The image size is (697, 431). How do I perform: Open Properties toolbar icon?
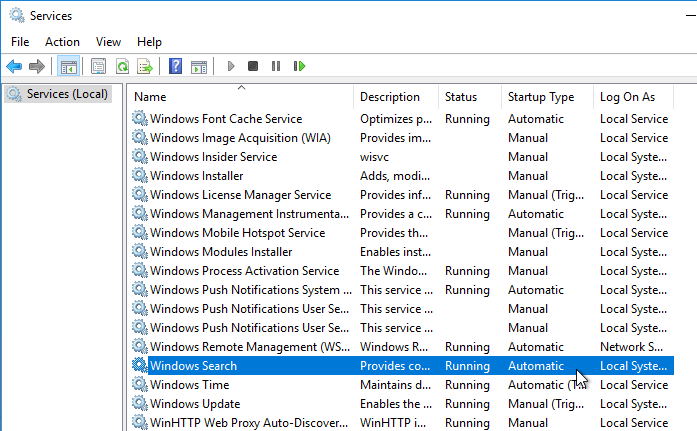click(x=98, y=67)
